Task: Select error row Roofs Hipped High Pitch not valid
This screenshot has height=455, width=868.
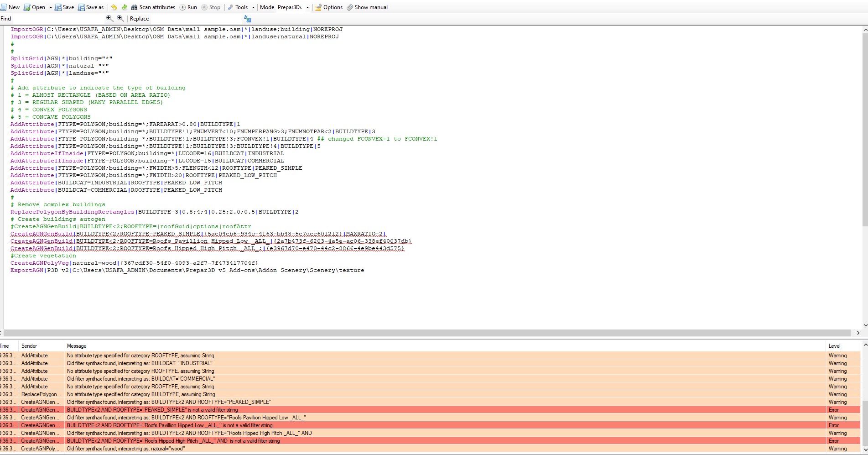Action: click(430, 441)
